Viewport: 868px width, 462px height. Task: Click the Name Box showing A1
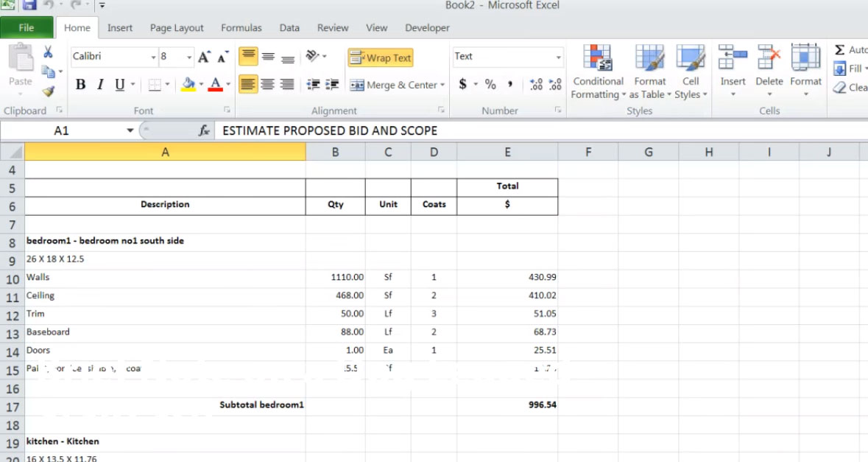coord(61,130)
